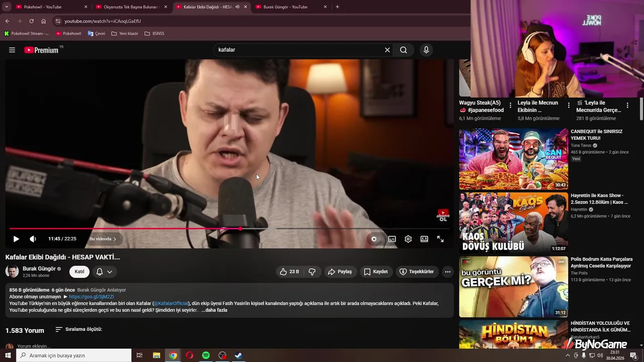Open 'Yeni klasör' bookmark folder
The height and width of the screenshot is (362, 644).
(x=125, y=34)
